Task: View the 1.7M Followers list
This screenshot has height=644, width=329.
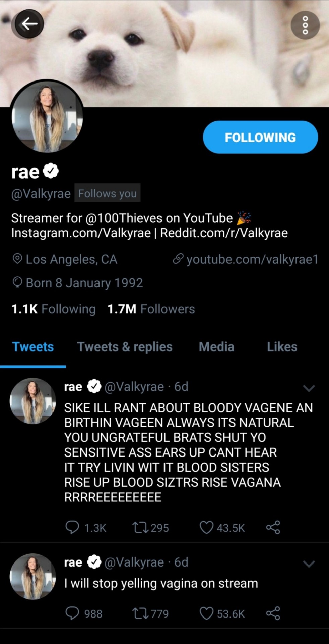Action: point(151,309)
